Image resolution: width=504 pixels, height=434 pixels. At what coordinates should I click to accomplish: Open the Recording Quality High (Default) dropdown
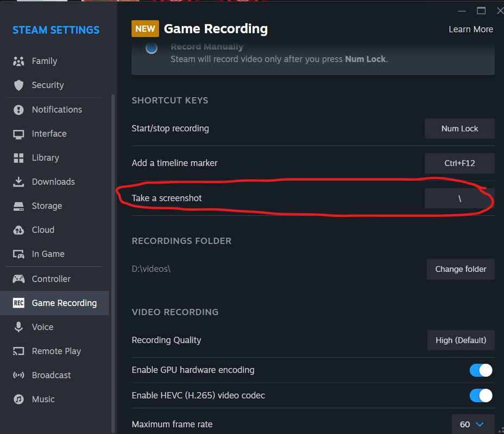[461, 340]
